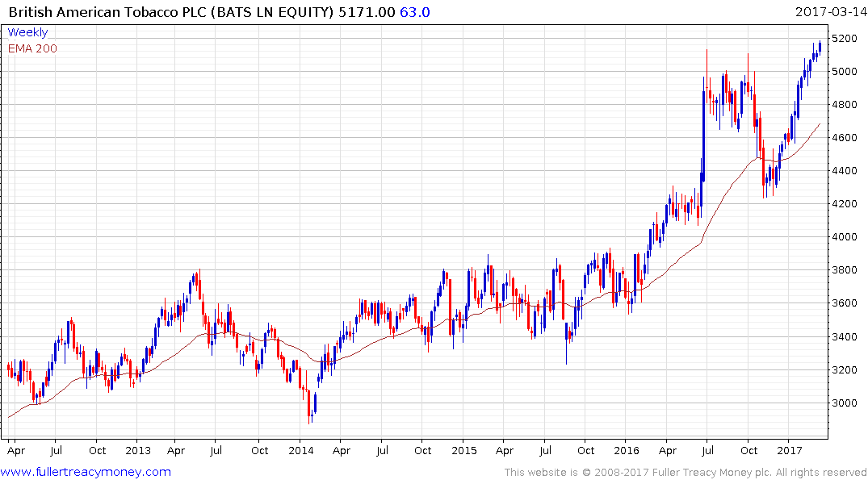Viewport: 868px width, 484px height.
Task: Click the chart date 2017-03-14
Action: [830, 12]
